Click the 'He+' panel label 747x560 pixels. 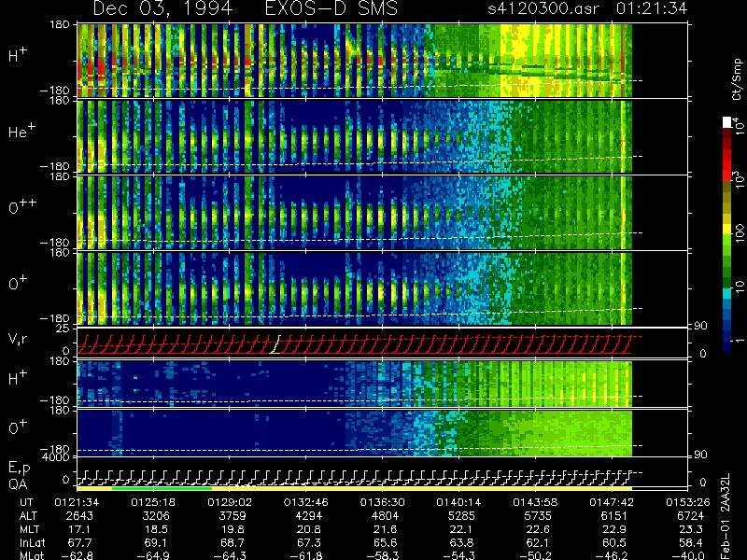pos(21,131)
